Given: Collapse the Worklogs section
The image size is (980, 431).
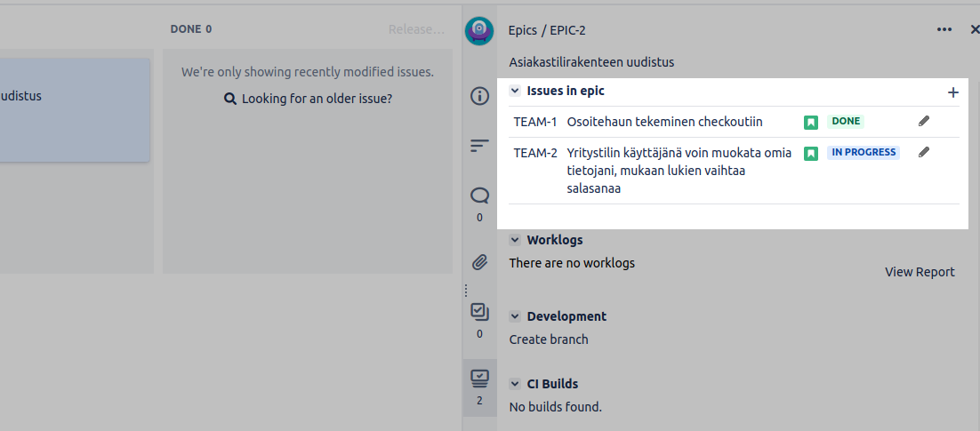Looking at the screenshot, I should click(515, 240).
